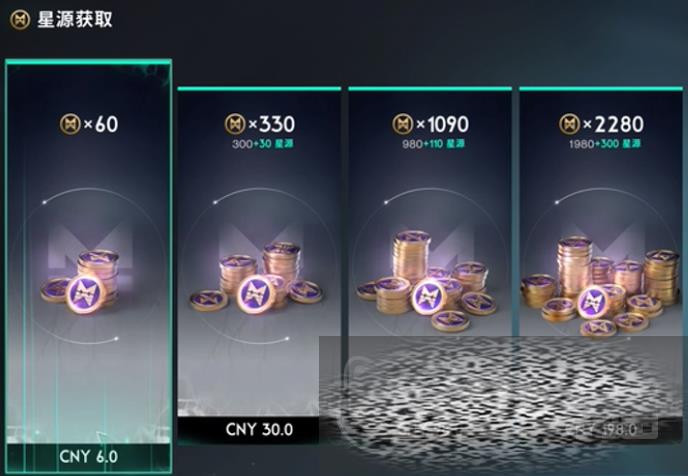Click the star-source currency icon in the header

20,20
